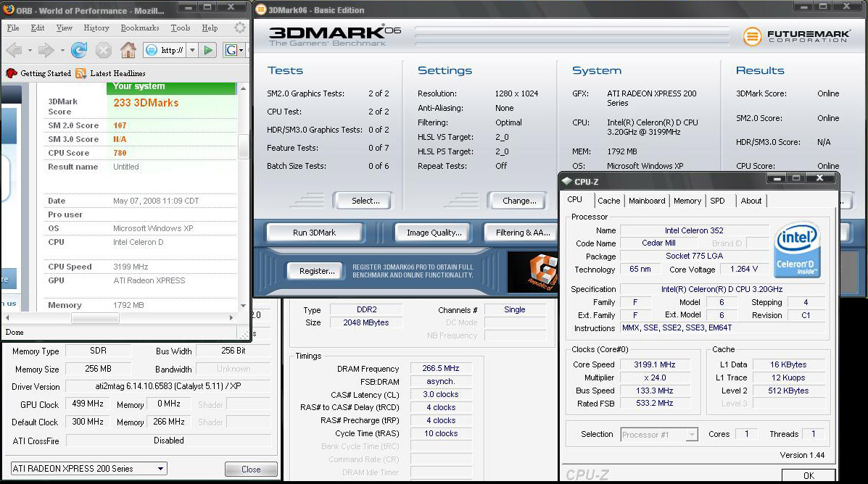Click OK button in CPU-Z

(809, 476)
